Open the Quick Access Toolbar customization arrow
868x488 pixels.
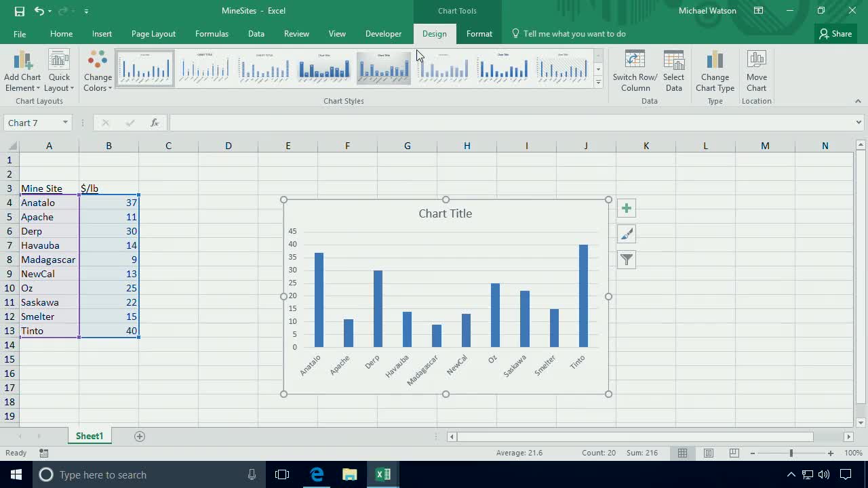pos(85,11)
